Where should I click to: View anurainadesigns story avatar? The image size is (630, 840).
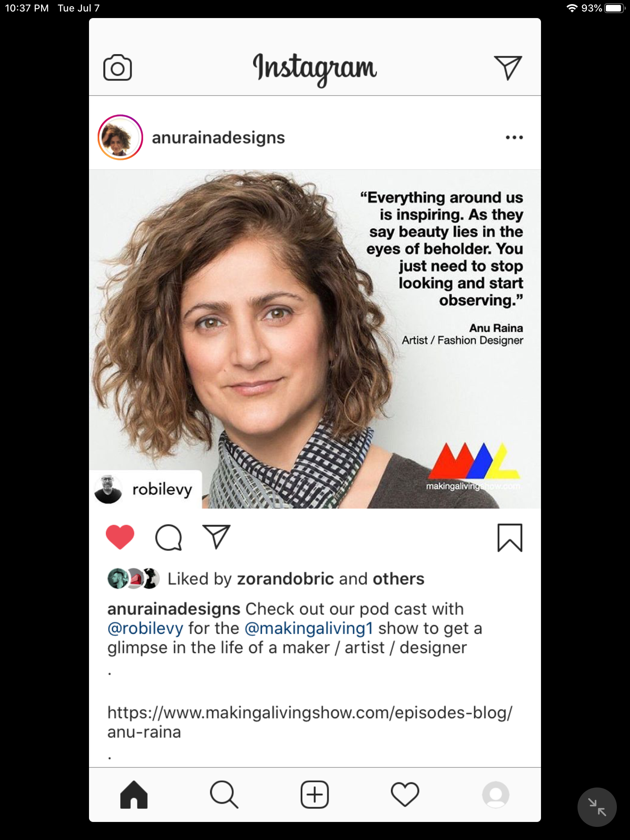pyautogui.click(x=120, y=137)
